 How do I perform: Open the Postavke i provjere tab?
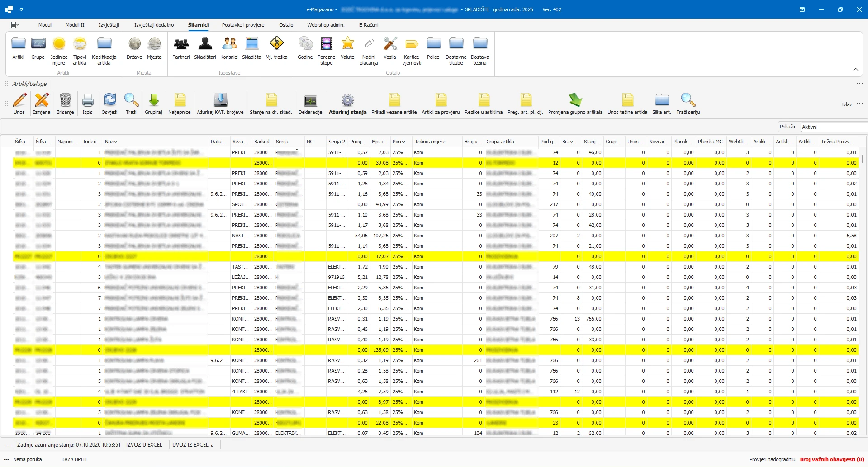click(243, 25)
